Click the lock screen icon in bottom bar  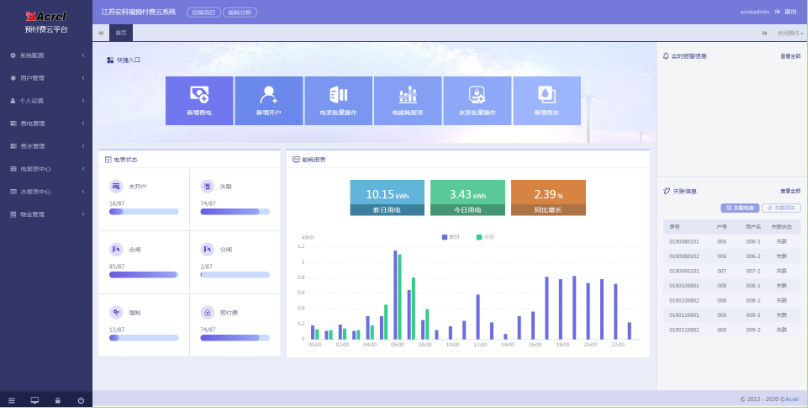coord(57,400)
